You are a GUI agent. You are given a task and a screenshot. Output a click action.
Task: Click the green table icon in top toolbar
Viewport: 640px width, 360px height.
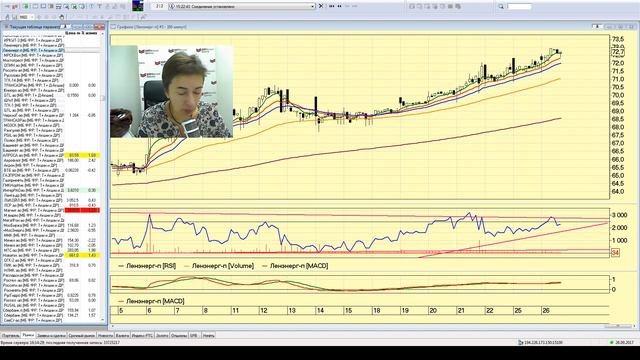click(x=26, y=7)
